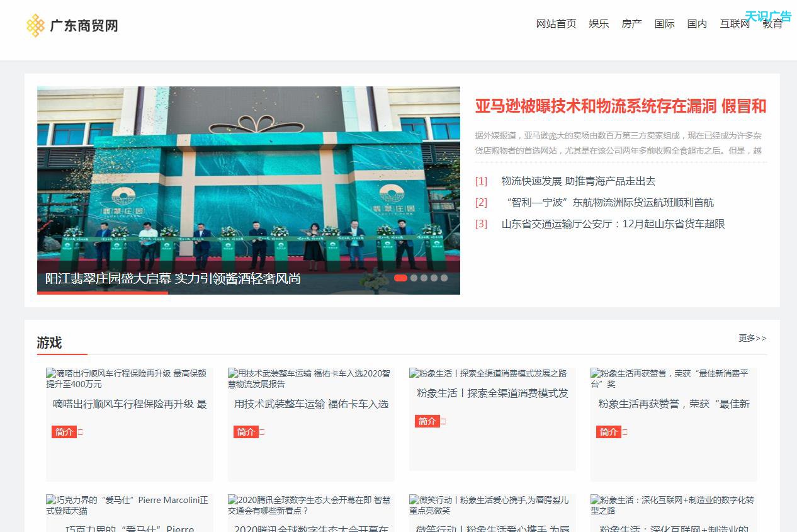Open broken thumbnail for 嘀嗒出行顺风车行程保险
Screen dimensions: 797x532
point(129,378)
